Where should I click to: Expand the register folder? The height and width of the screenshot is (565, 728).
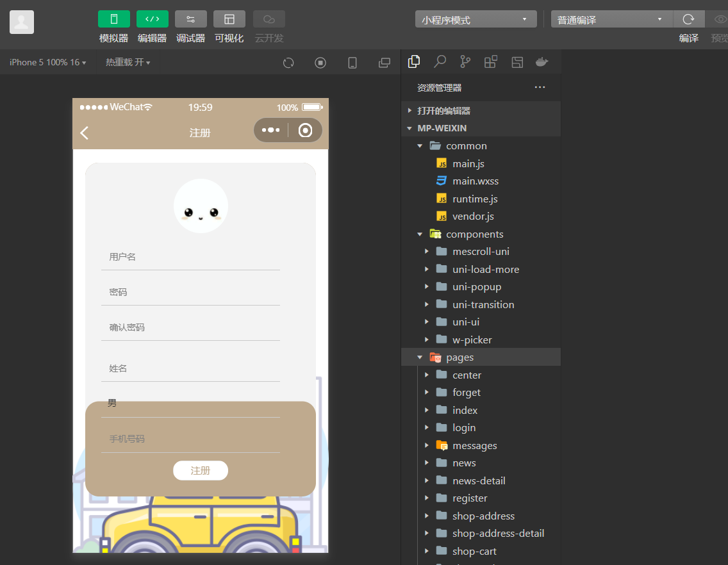(481, 498)
